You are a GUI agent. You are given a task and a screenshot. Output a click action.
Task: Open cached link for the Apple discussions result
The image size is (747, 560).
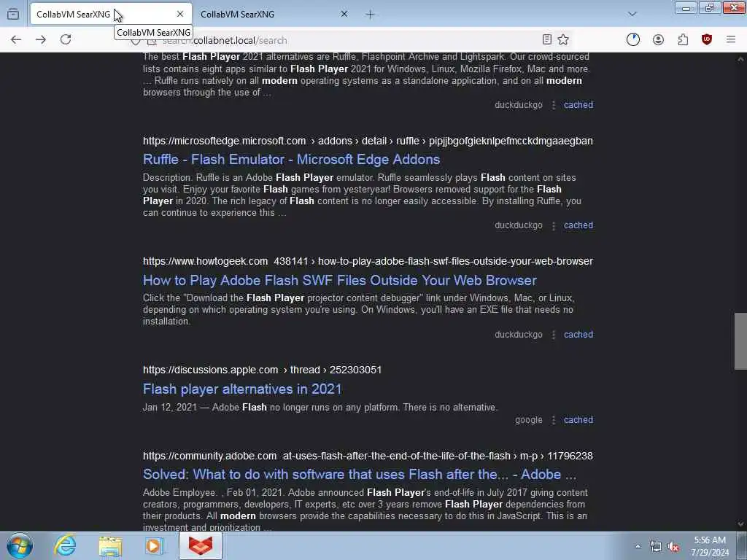coord(578,420)
